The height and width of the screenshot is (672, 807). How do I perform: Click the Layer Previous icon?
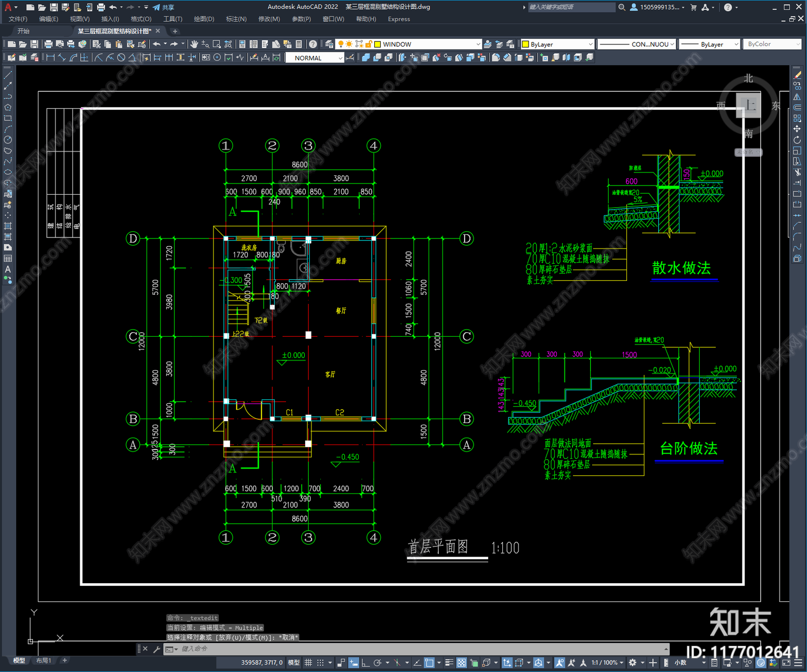[499, 44]
